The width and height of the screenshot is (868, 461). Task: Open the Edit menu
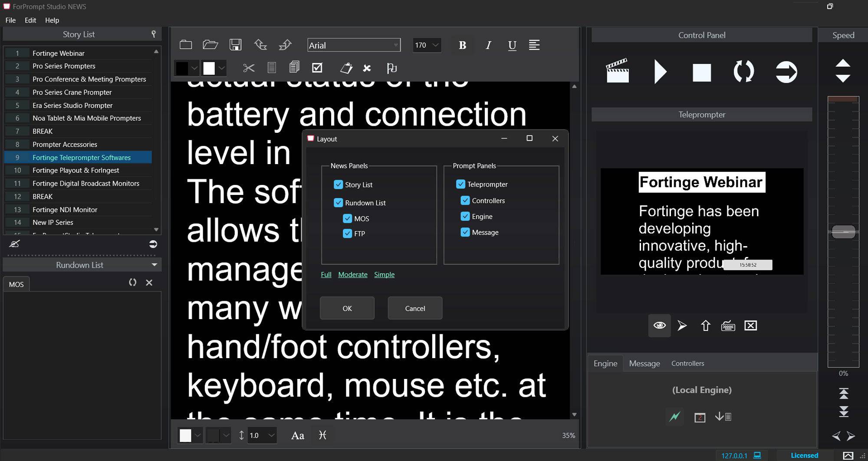click(30, 20)
